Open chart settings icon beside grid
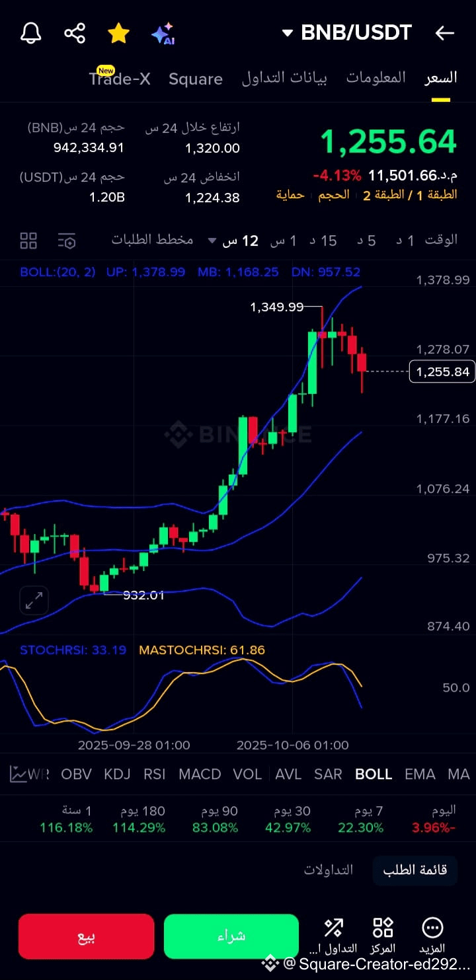476x980 pixels. tap(67, 241)
